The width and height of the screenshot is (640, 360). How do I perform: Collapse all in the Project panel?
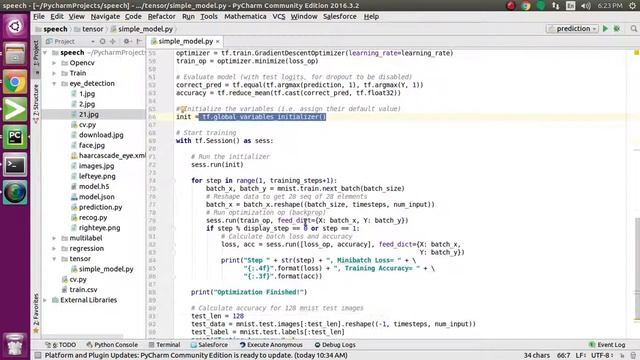click(113, 41)
